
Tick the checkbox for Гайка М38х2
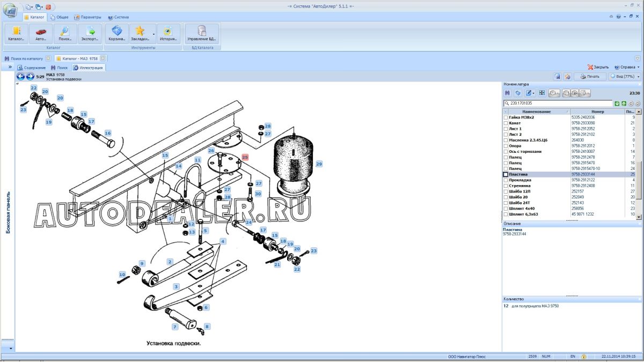click(x=505, y=117)
